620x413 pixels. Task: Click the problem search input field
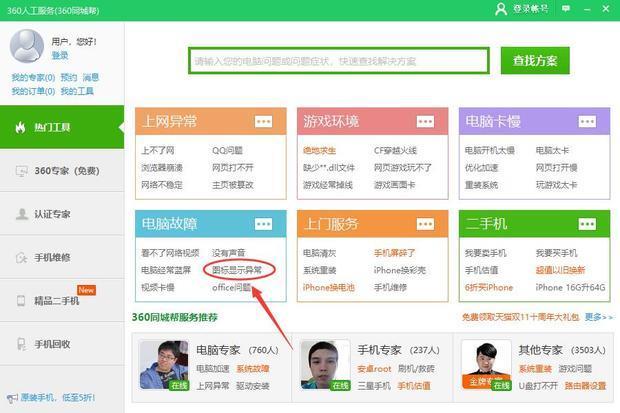(x=338, y=61)
